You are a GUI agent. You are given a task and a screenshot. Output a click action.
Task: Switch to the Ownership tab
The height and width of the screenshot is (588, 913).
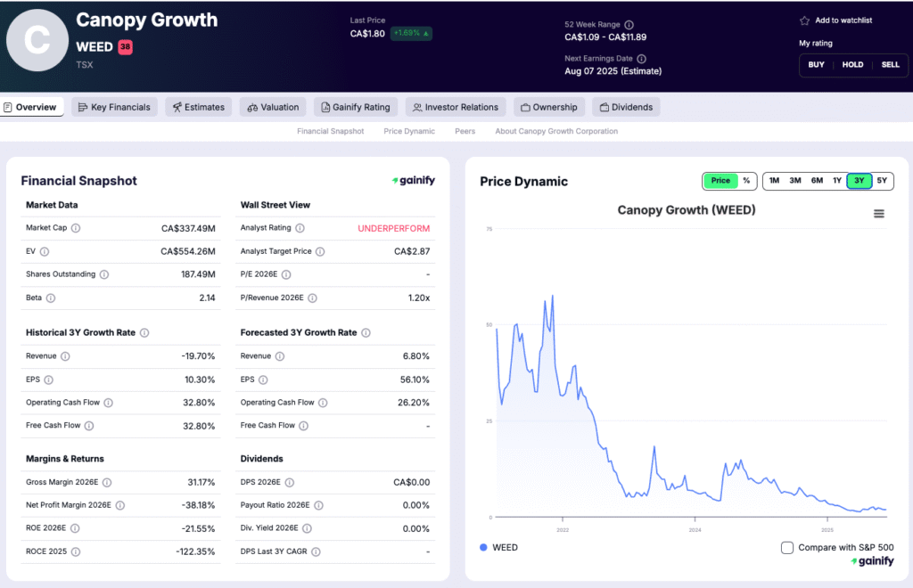549,107
